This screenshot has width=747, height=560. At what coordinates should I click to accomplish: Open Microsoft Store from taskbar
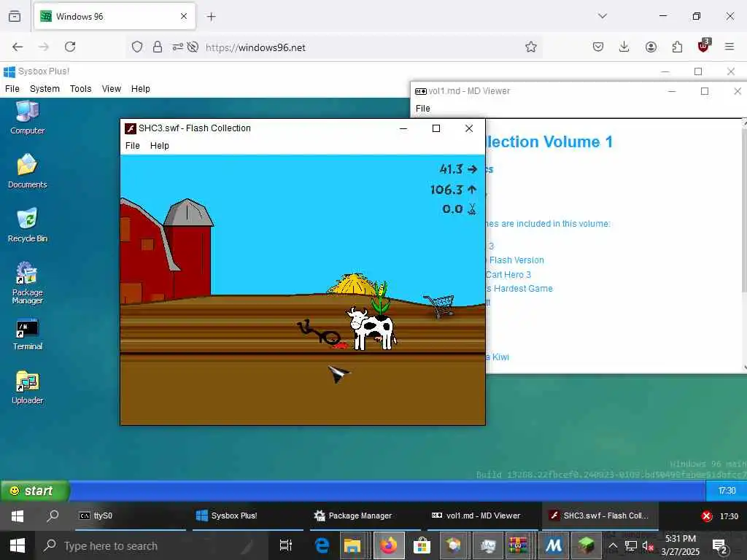click(x=422, y=545)
